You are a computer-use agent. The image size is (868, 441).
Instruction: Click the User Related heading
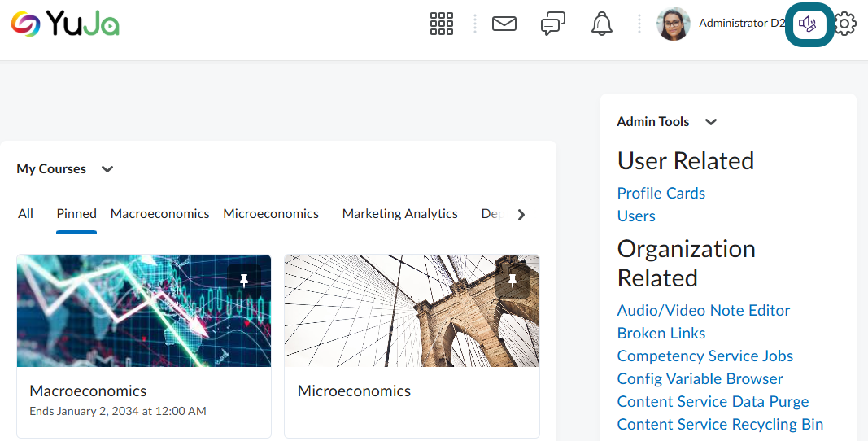tap(685, 161)
